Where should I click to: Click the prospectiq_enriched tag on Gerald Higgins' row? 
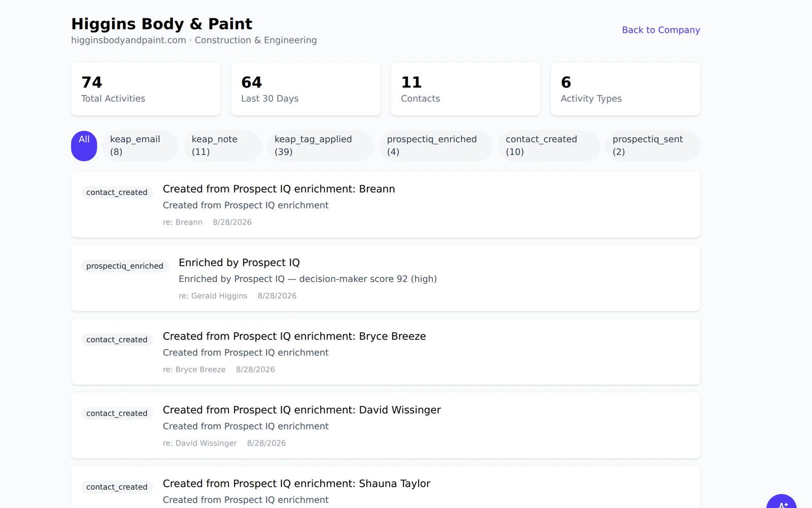[x=125, y=266]
